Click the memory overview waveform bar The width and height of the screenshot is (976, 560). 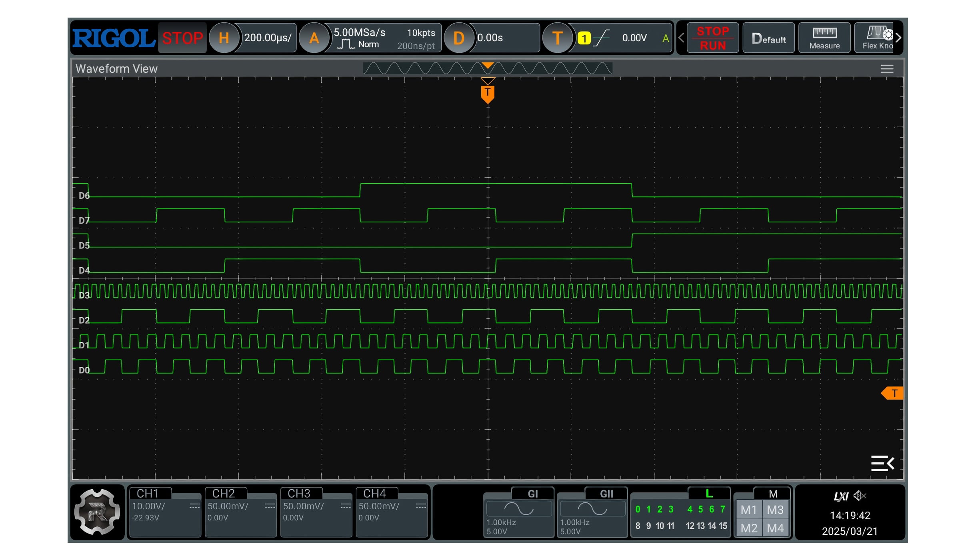point(487,68)
